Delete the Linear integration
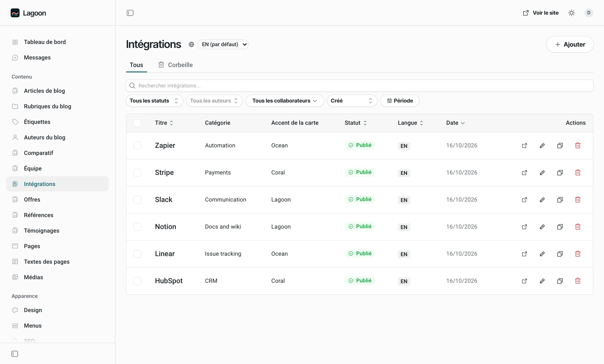This screenshot has height=364, width=604. coord(578,254)
